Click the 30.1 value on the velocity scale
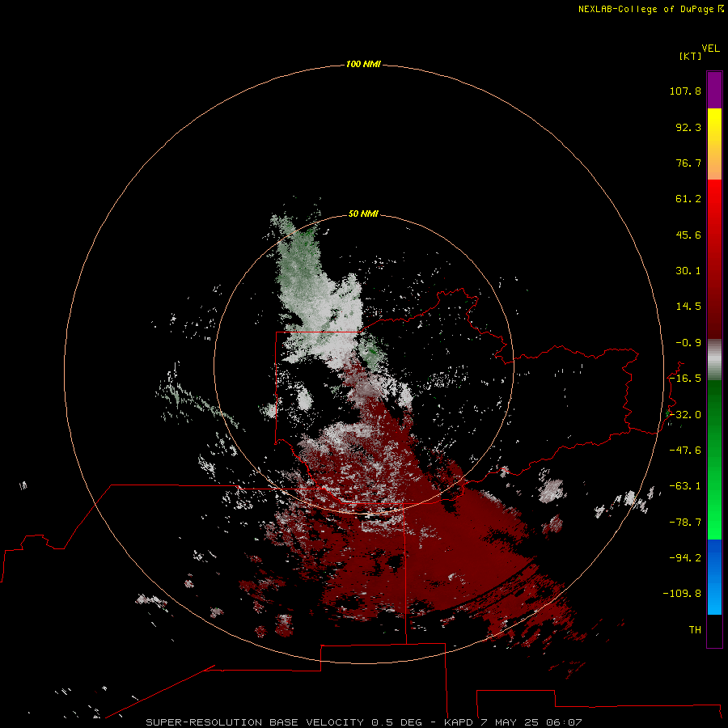Viewport: 728px width, 728px height. coord(688,271)
